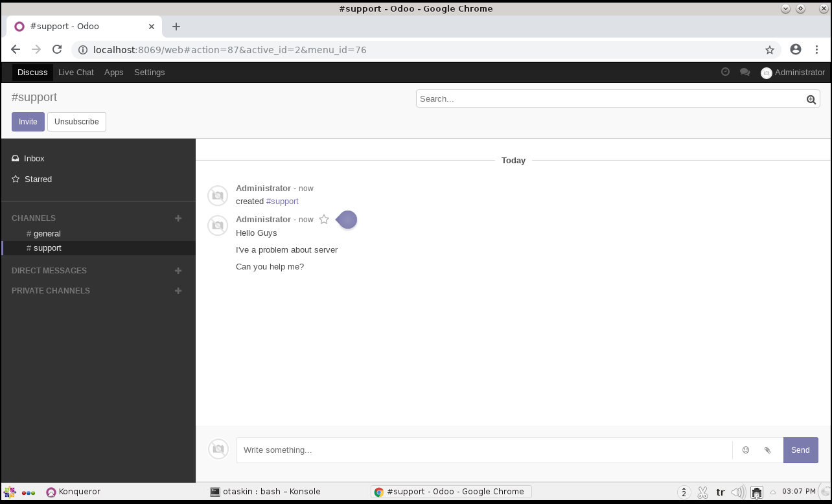Click composer avatar image
This screenshot has width=832, height=504.
tap(218, 449)
